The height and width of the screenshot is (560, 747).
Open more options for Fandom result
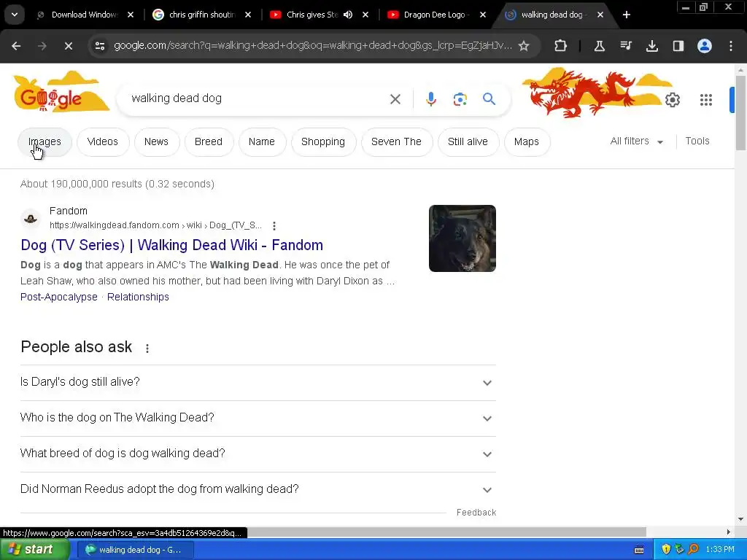274,226
